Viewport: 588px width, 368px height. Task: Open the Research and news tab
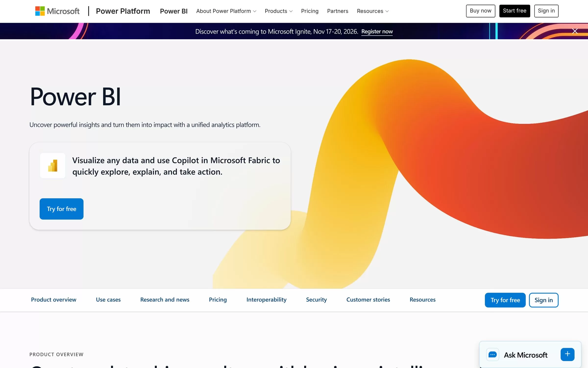(x=165, y=300)
